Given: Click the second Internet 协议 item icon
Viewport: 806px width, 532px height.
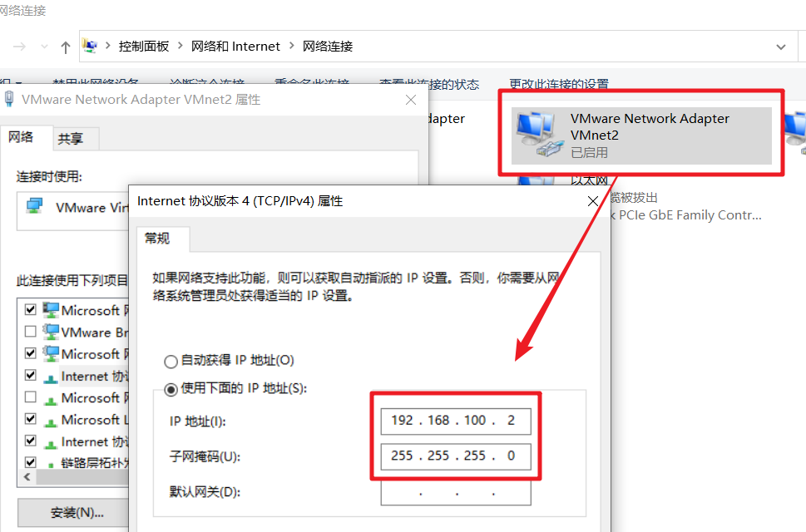Looking at the screenshot, I should (x=51, y=444).
